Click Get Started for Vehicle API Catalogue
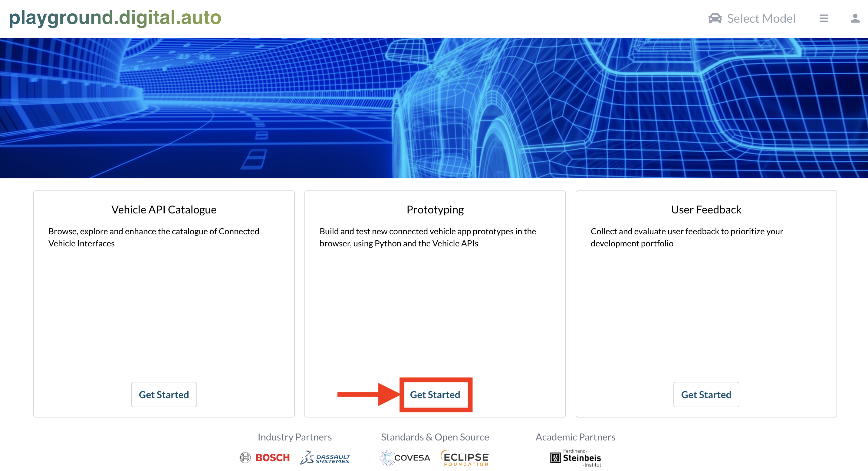 point(164,395)
